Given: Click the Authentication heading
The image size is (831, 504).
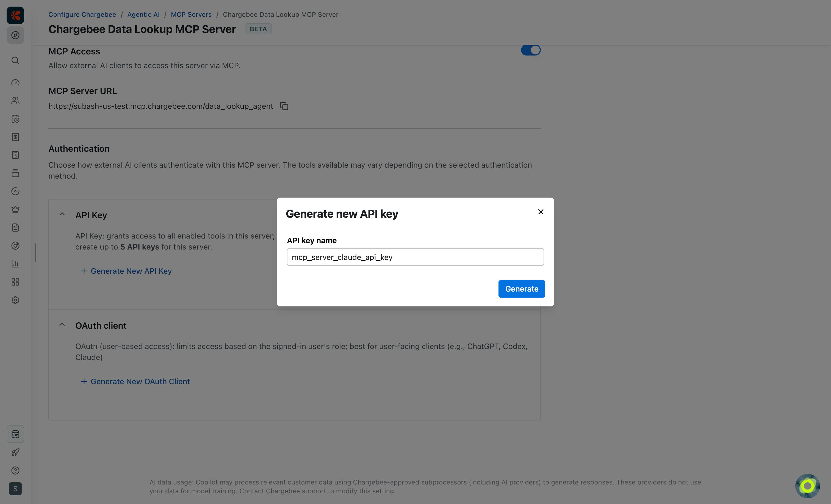Looking at the screenshot, I should pyautogui.click(x=79, y=149).
